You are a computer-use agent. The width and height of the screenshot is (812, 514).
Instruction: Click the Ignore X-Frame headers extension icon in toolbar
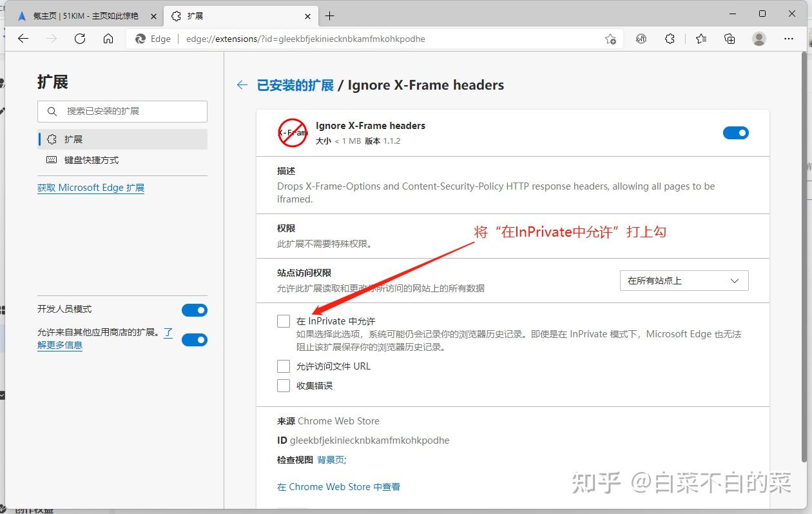(x=641, y=39)
